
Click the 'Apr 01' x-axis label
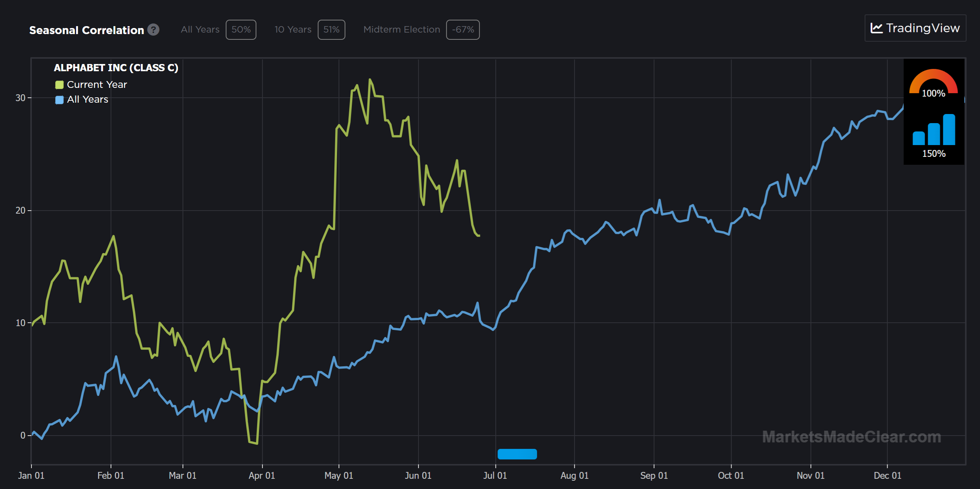tap(262, 475)
